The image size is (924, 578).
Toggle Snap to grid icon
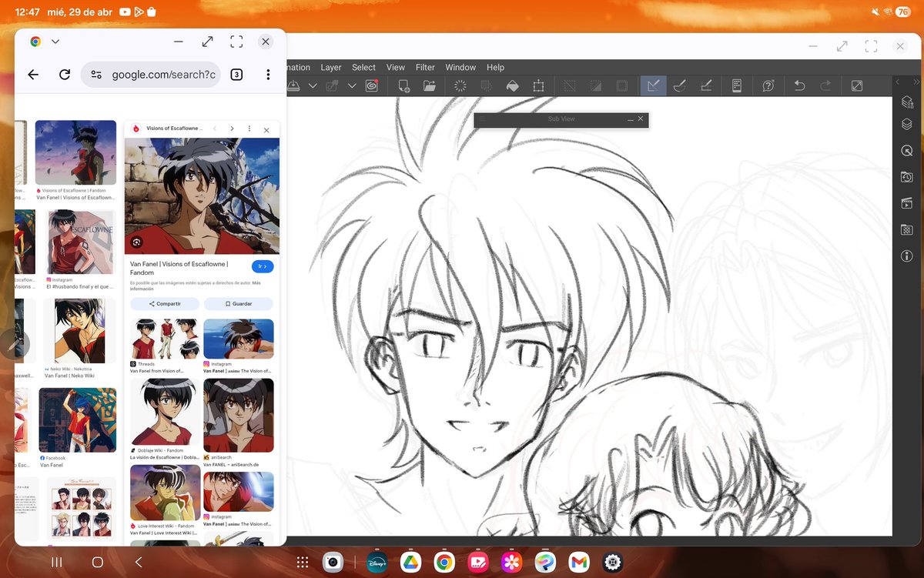[x=705, y=86]
